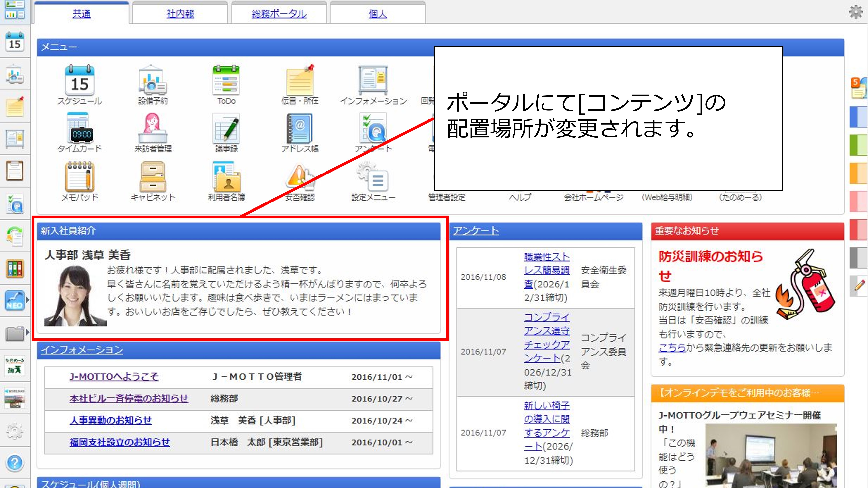Open the ToDo list icon
Viewport: 868px width, 488px height.
[226, 80]
